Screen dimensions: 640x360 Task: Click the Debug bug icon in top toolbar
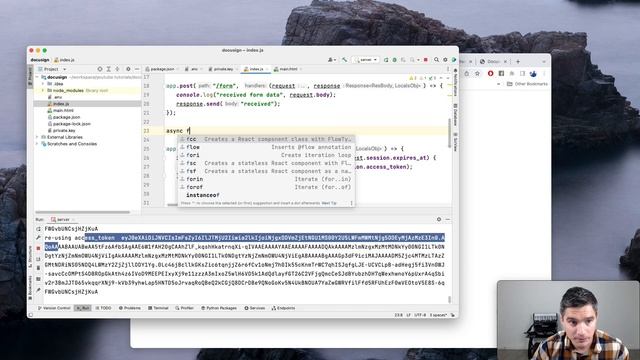(395, 60)
